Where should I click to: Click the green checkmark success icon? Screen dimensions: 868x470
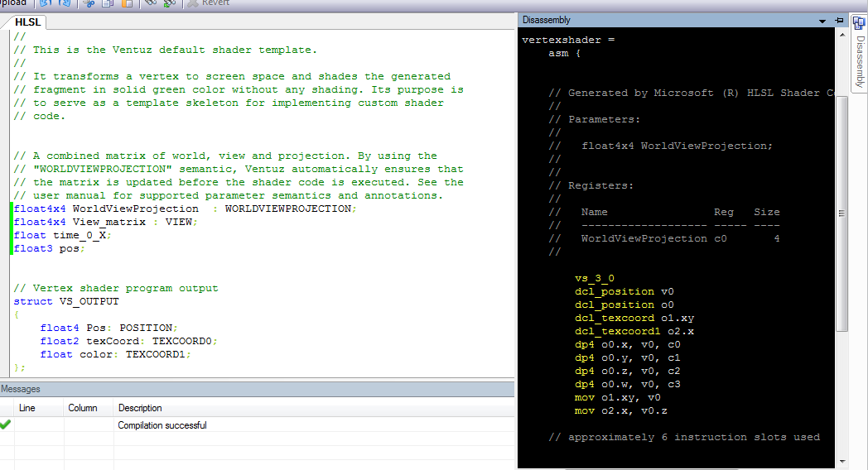(x=7, y=425)
